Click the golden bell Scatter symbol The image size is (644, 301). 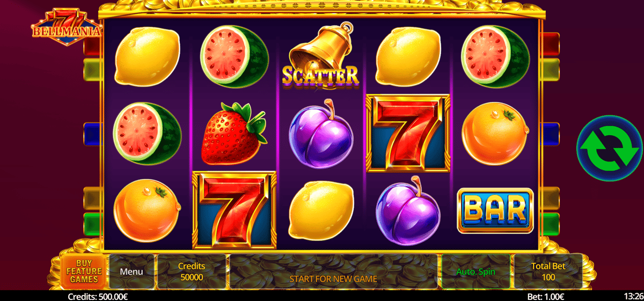pyautogui.click(x=321, y=56)
